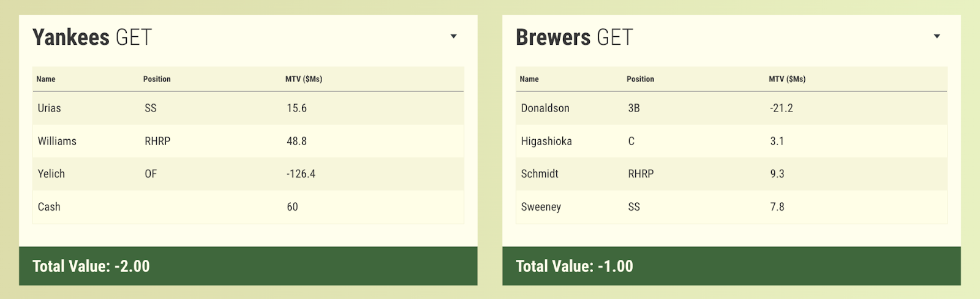This screenshot has width=980, height=299.
Task: Select the Donaldson 3B row
Action: (731, 108)
